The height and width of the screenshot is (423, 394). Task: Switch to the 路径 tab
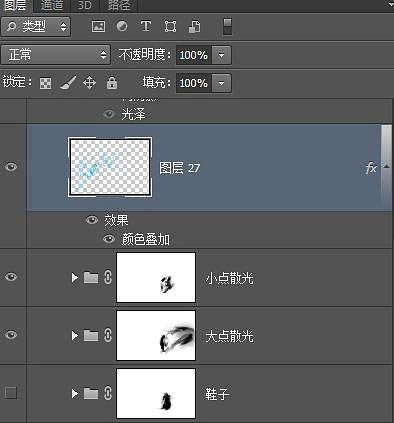point(118,5)
